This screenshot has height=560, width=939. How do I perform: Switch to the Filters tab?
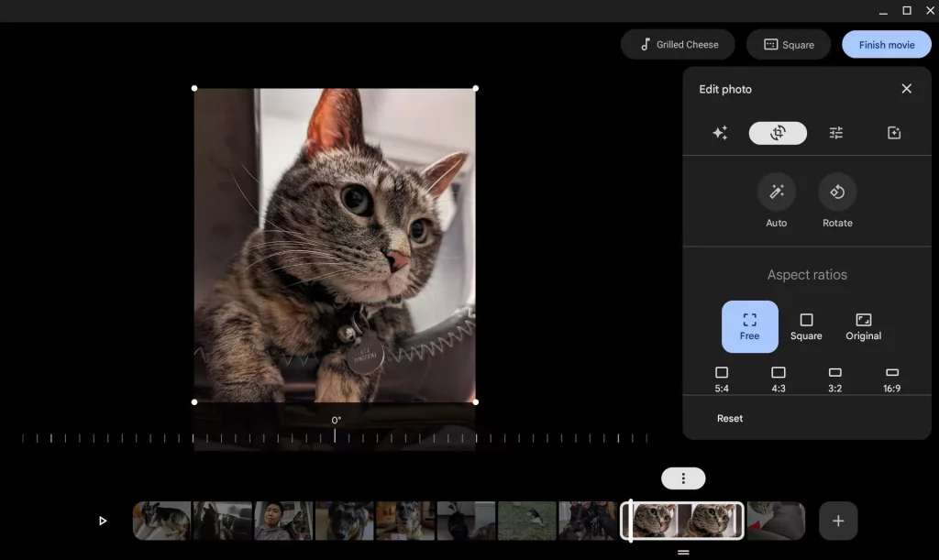[x=893, y=133]
